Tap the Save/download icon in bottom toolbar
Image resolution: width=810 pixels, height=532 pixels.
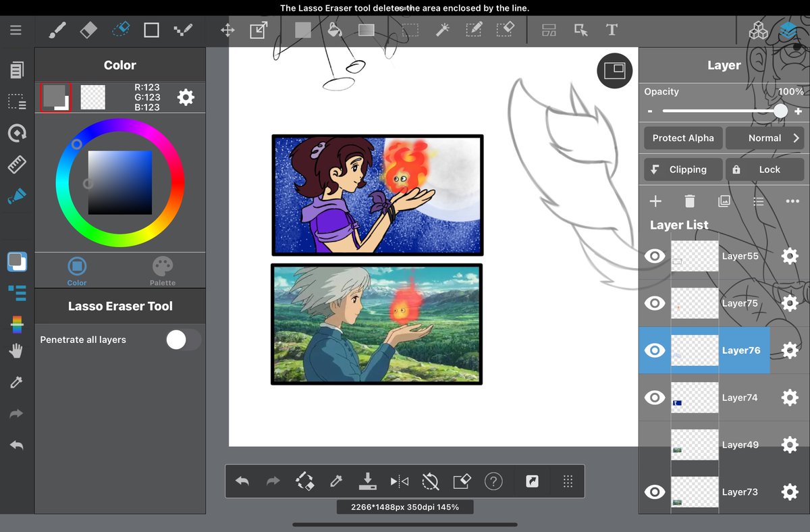point(367,481)
